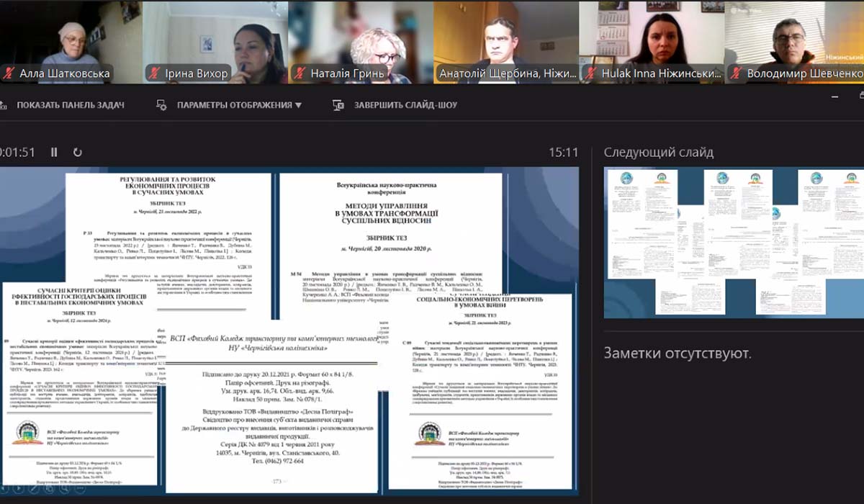Restart the slide timer

coord(77,152)
